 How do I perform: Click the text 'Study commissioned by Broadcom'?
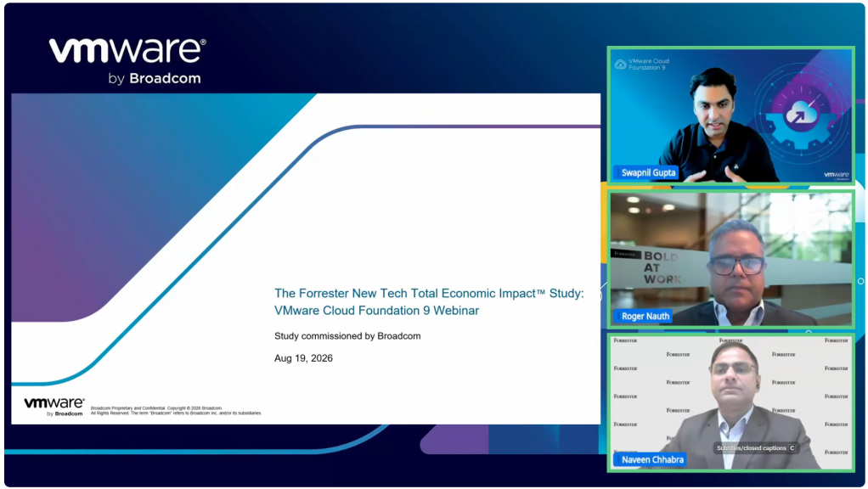coord(347,336)
